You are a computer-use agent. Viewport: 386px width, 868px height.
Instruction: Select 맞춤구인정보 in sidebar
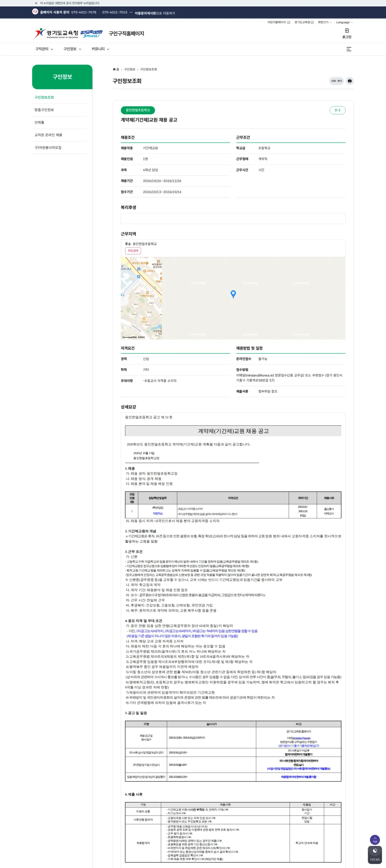[x=44, y=110]
